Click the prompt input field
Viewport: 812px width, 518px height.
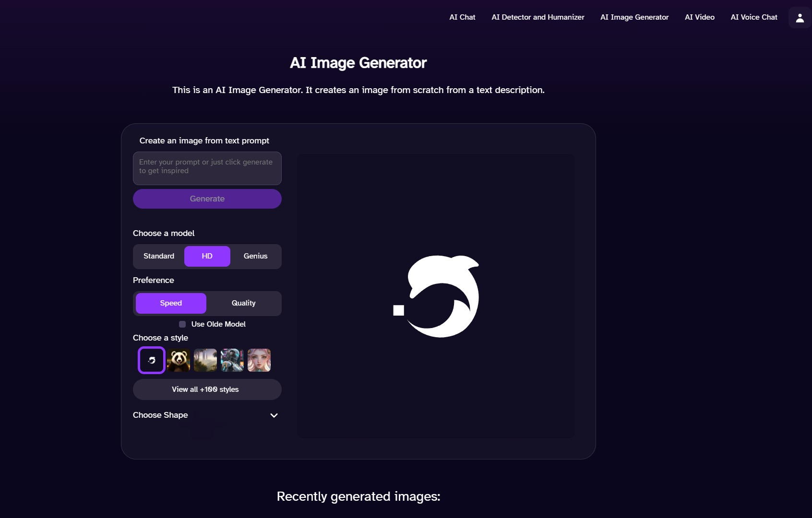207,168
